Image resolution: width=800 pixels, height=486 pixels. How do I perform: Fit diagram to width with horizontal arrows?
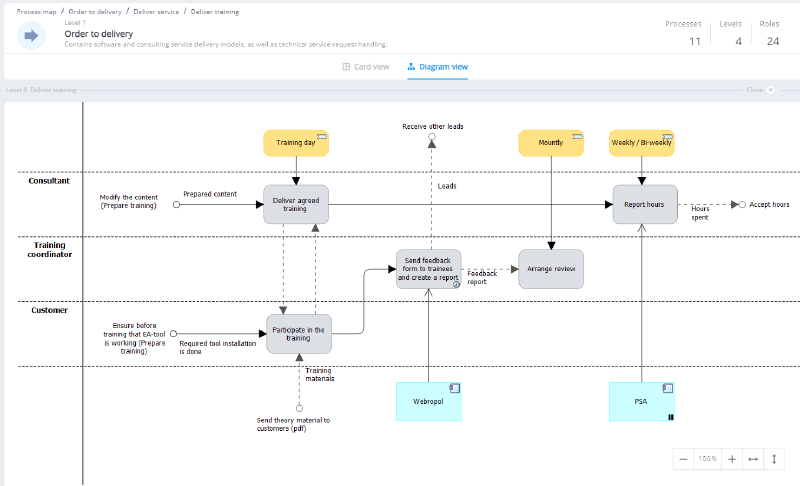753,458
